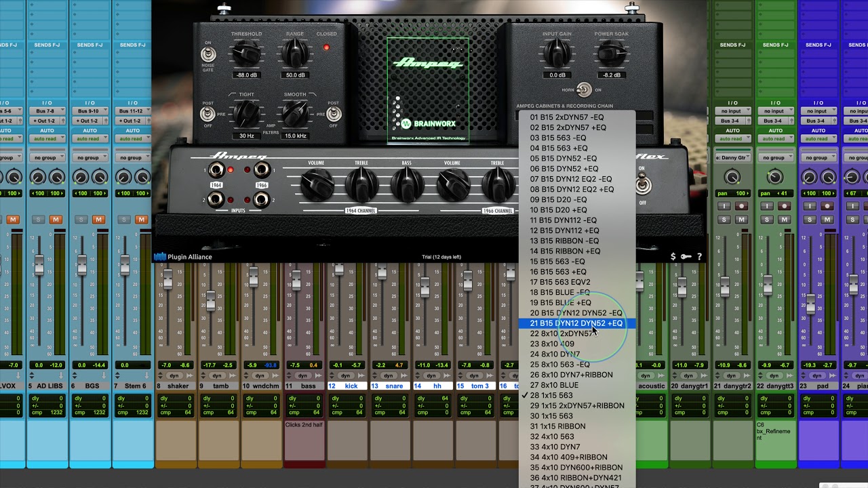Click the dyn button on snare track
The width and height of the screenshot is (868, 488).
click(388, 375)
